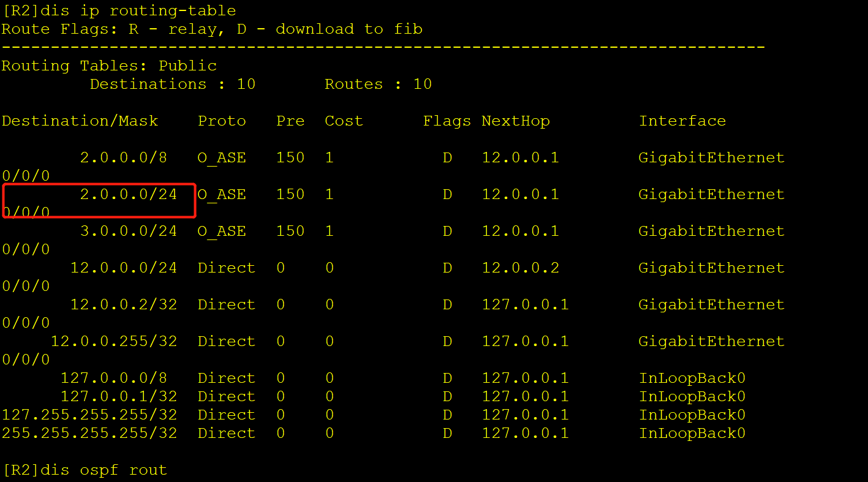Click the destination 127.255.255.255/32
The image size is (868, 482).
point(89,415)
